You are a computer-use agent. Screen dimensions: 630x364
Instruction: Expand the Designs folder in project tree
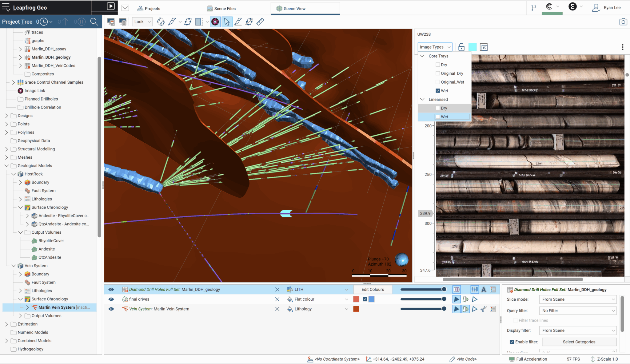click(x=6, y=116)
